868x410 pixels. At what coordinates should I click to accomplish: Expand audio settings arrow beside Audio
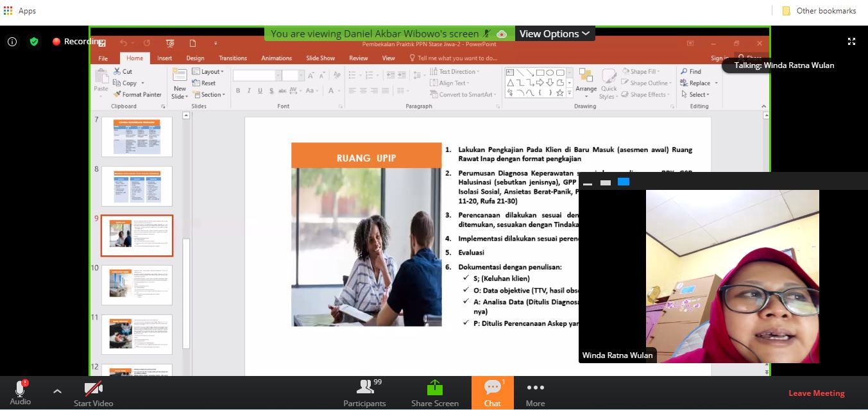[x=57, y=391]
